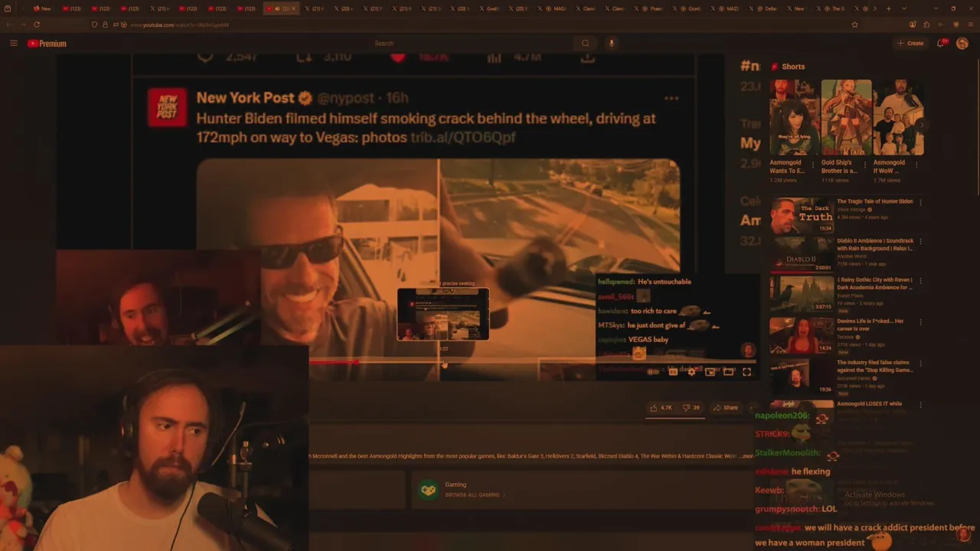Switch to the 'Gwatt' browser tab

click(489, 8)
